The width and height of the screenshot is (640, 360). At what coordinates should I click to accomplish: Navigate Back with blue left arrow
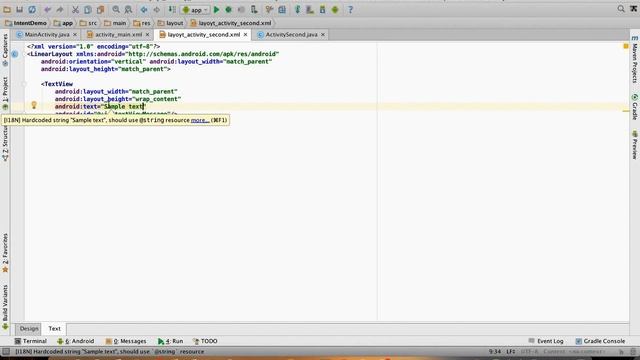(144, 9)
